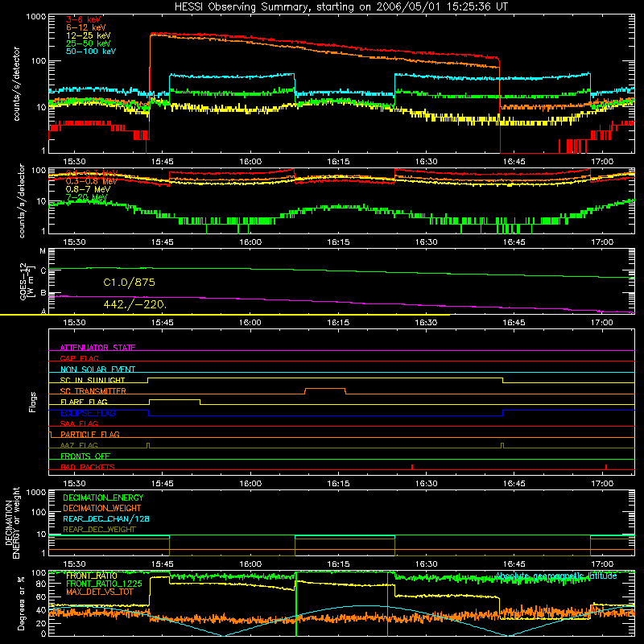
Task: Click 16:15 time label below the Flags panel
Action: pos(338,484)
